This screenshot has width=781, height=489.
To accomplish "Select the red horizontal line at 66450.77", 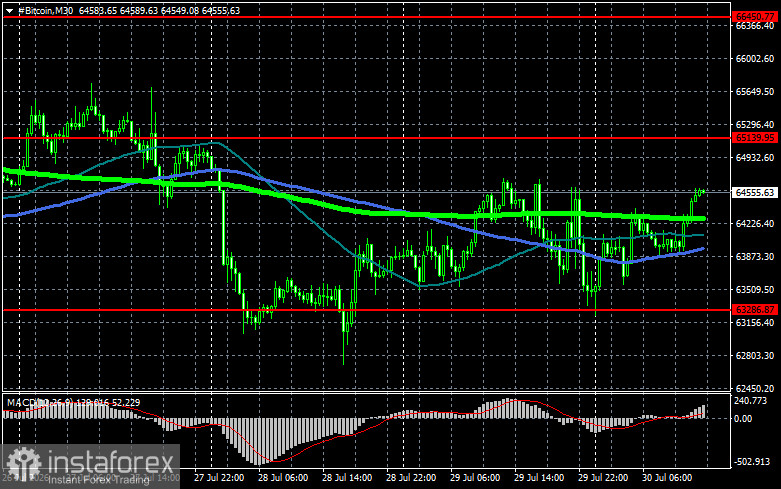I will pyautogui.click(x=368, y=17).
